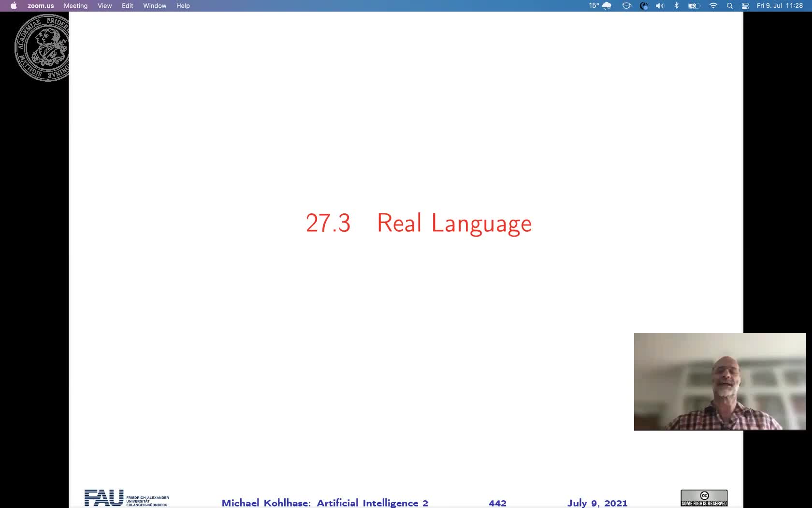This screenshot has width=812, height=508.
Task: Mute the speaker volume from the menu bar
Action: point(659,6)
